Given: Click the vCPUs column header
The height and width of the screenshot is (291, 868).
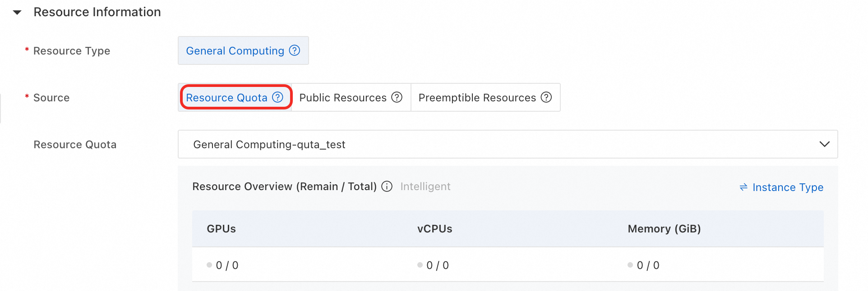Looking at the screenshot, I should pos(434,229).
